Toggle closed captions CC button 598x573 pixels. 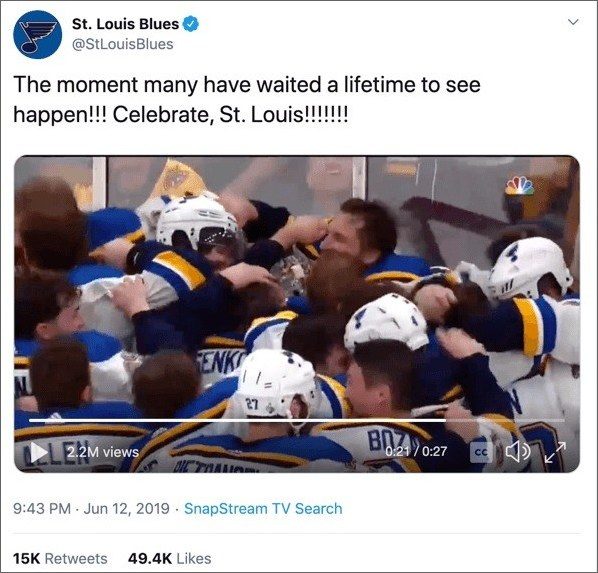[x=481, y=452]
